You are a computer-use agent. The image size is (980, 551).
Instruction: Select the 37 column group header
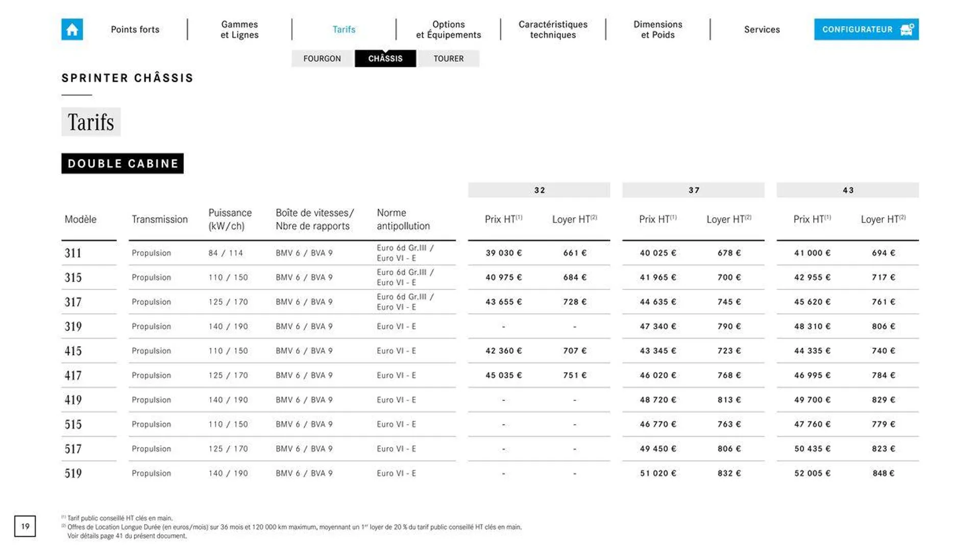(693, 190)
